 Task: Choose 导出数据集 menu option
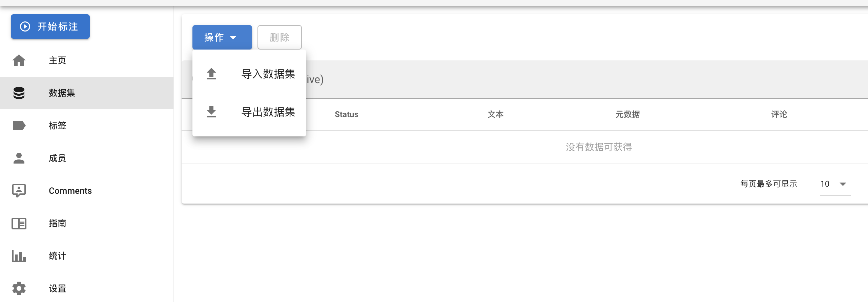(x=268, y=112)
